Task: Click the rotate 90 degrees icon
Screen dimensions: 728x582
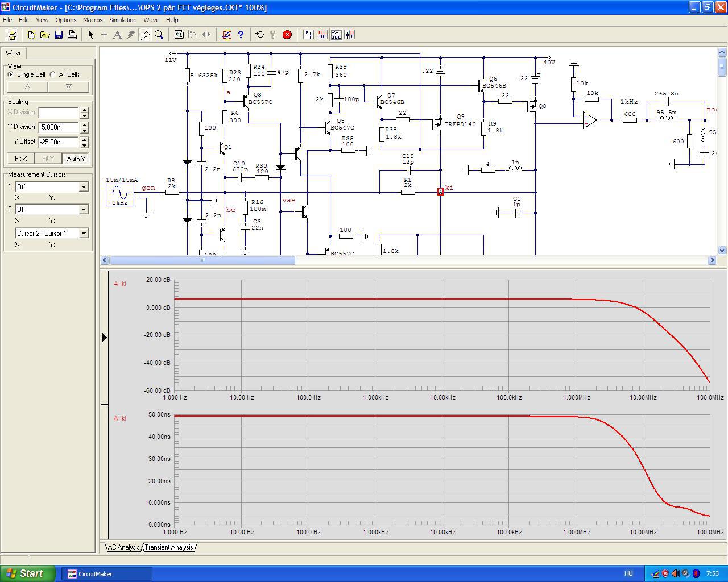Action: coord(193,35)
